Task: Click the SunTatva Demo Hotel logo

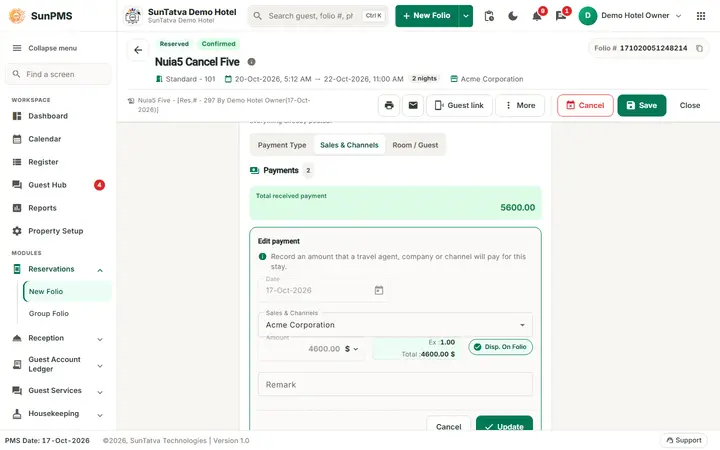Action: coord(133,16)
